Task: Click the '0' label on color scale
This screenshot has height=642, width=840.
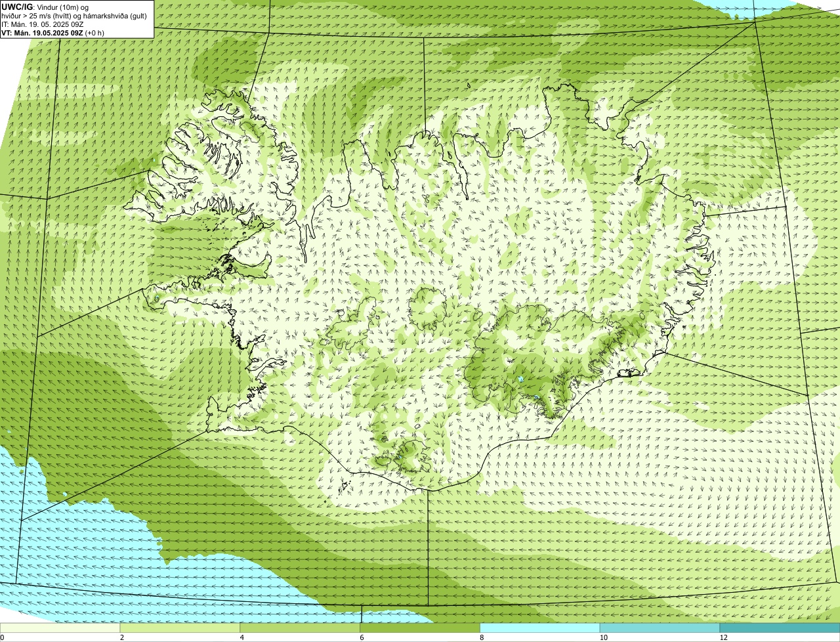Action: (x=2, y=637)
